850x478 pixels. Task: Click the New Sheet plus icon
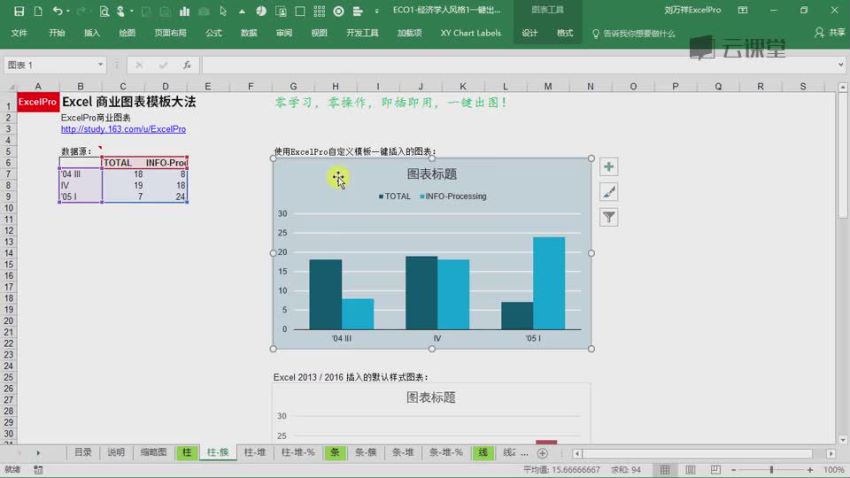pos(542,453)
